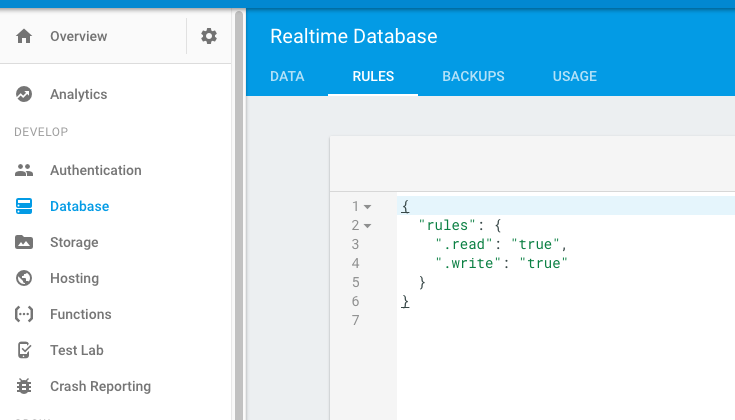Click the Storage folder icon
This screenshot has height=420, width=735.
pyautogui.click(x=24, y=242)
